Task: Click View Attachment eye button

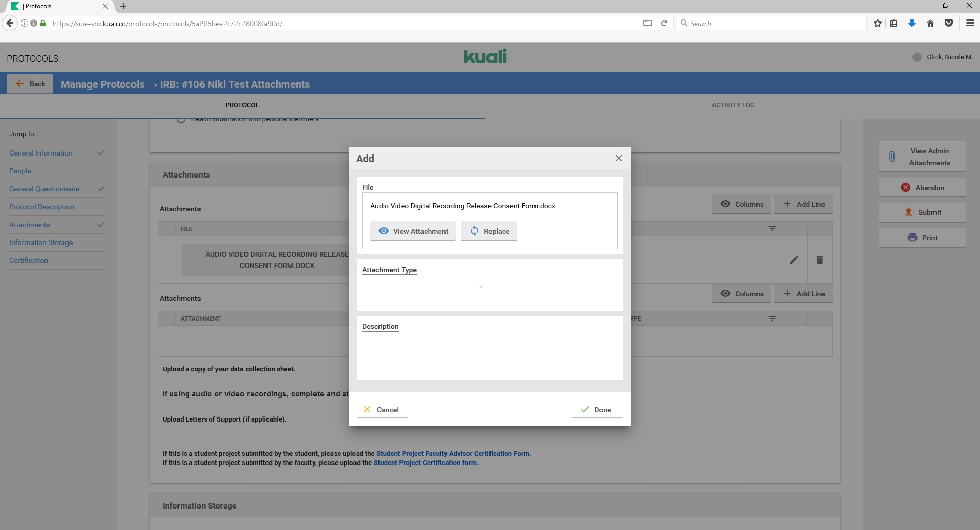Action: pyautogui.click(x=413, y=231)
